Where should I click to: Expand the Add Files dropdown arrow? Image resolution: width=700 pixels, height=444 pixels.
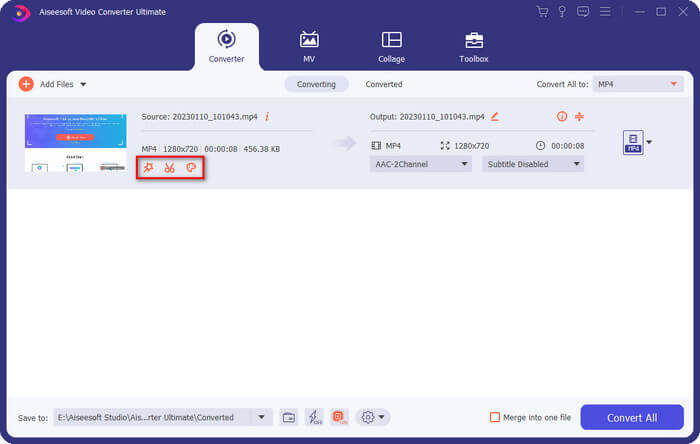pos(83,84)
